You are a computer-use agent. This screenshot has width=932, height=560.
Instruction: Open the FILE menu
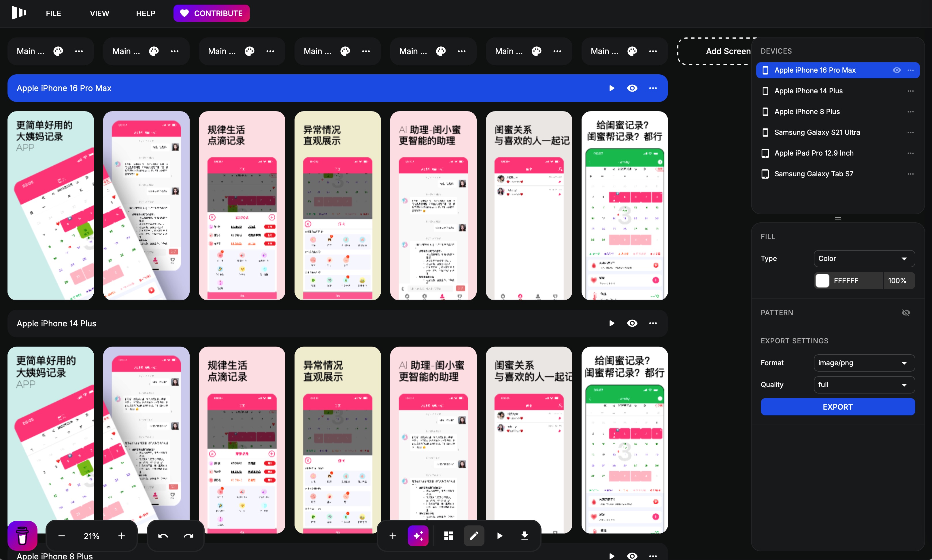click(53, 13)
